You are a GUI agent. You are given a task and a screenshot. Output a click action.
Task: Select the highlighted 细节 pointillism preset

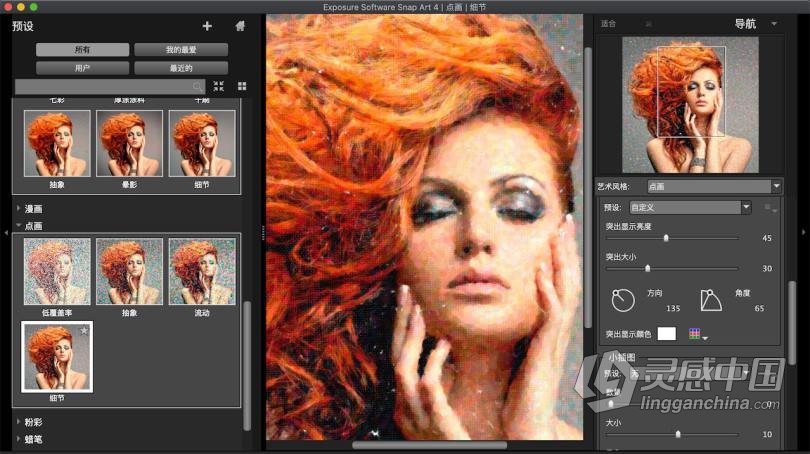(x=57, y=357)
